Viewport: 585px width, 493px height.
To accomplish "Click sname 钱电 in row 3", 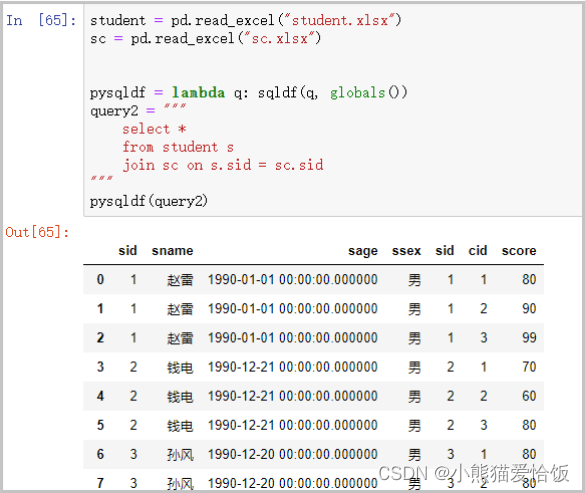I will [x=180, y=367].
